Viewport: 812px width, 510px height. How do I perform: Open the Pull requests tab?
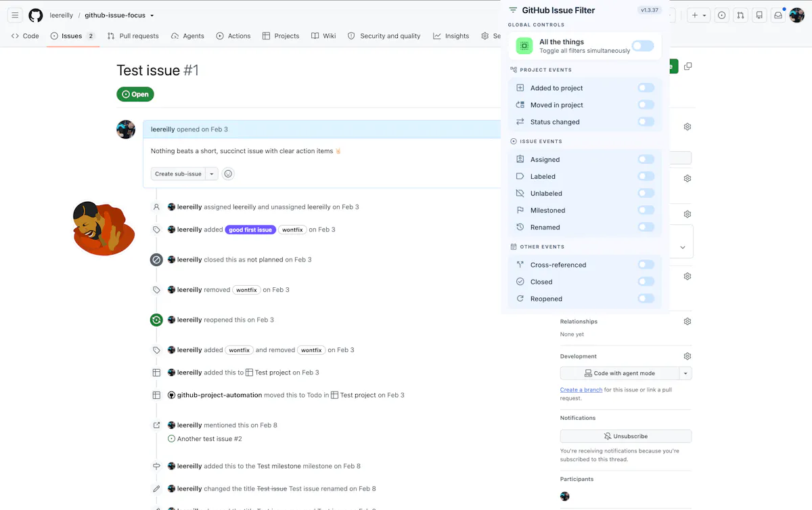pyautogui.click(x=133, y=36)
